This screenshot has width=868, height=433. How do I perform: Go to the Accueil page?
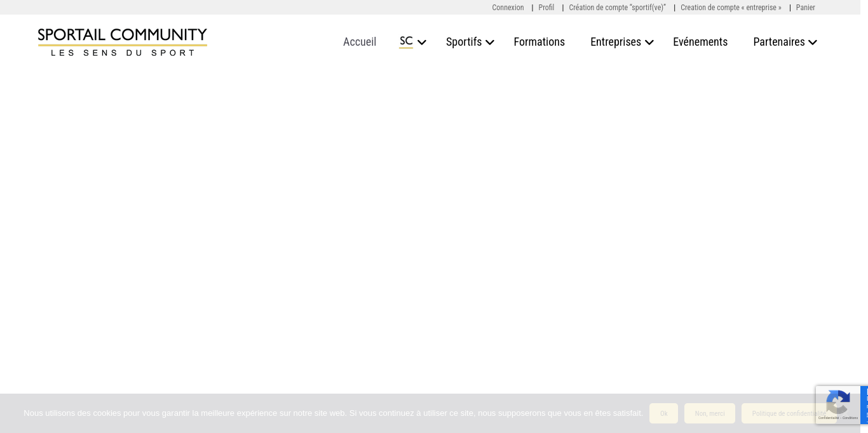(x=360, y=42)
